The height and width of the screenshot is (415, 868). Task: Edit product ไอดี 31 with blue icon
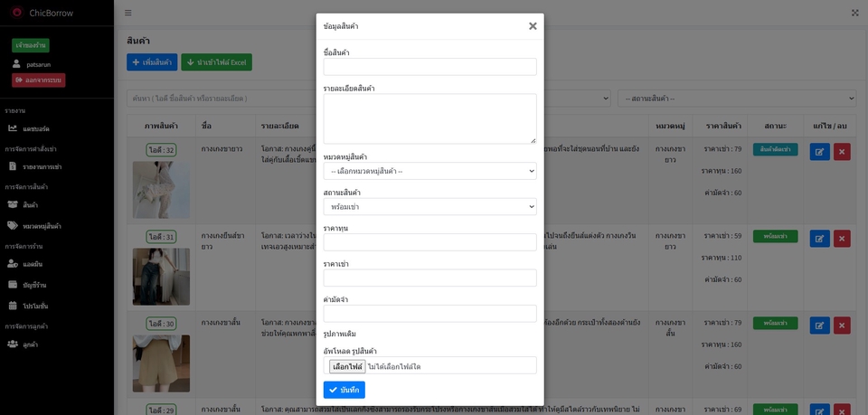819,239
